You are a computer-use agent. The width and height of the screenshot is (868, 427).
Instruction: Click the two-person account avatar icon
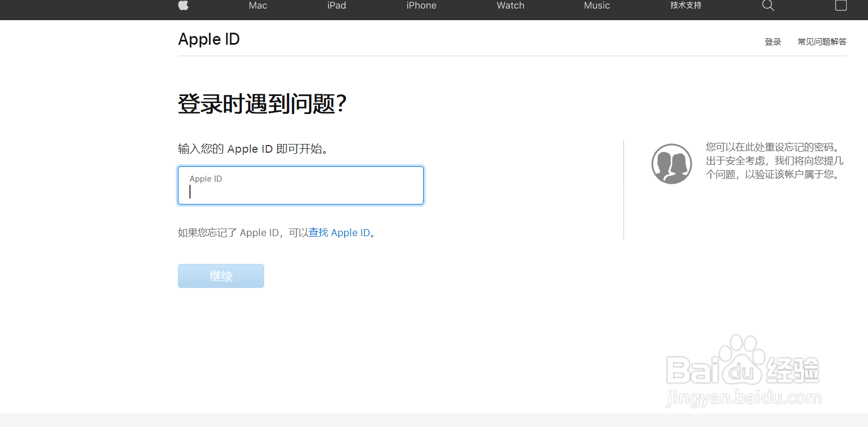[671, 164]
